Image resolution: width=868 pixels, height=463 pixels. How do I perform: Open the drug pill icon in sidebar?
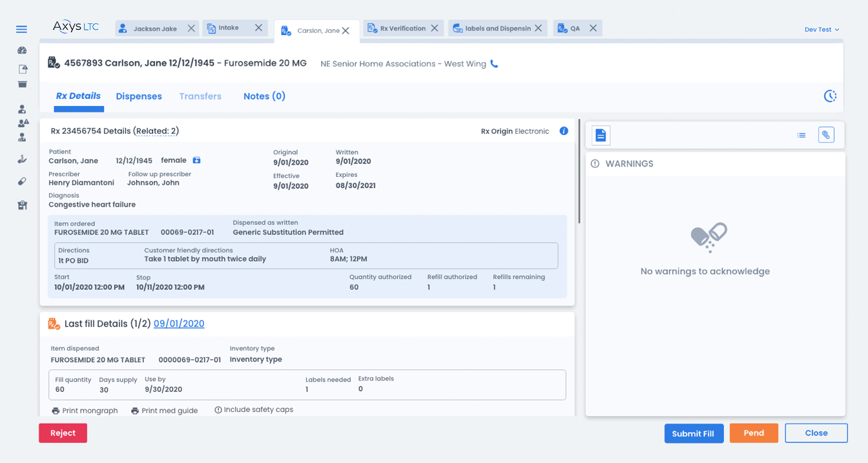22,181
